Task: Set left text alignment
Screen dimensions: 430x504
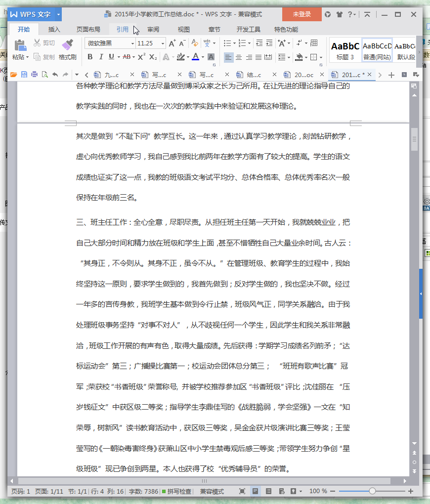Action: point(228,57)
